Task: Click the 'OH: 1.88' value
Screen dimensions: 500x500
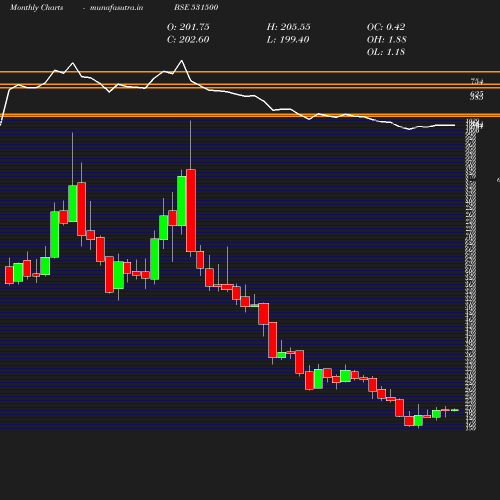Action: click(x=386, y=39)
